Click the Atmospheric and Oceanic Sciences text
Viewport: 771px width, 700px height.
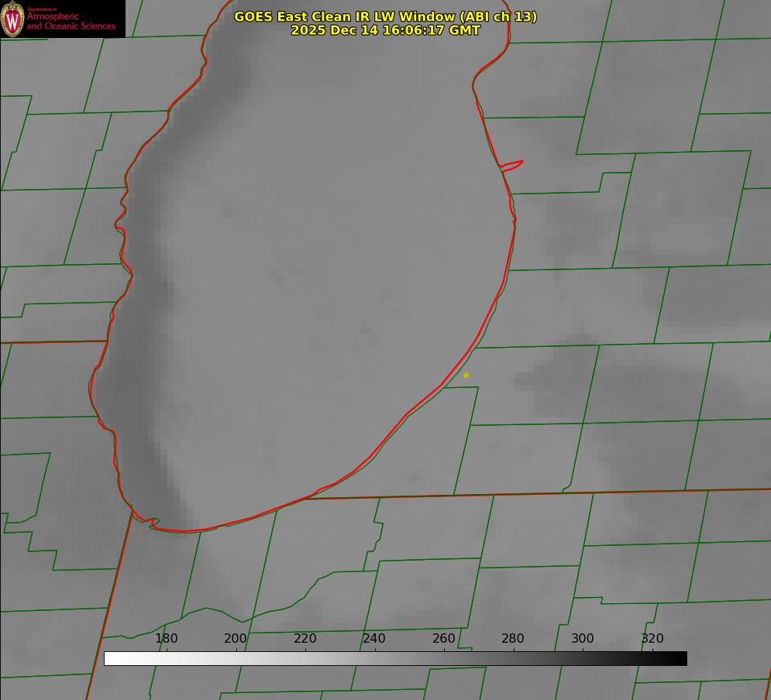(x=71, y=22)
